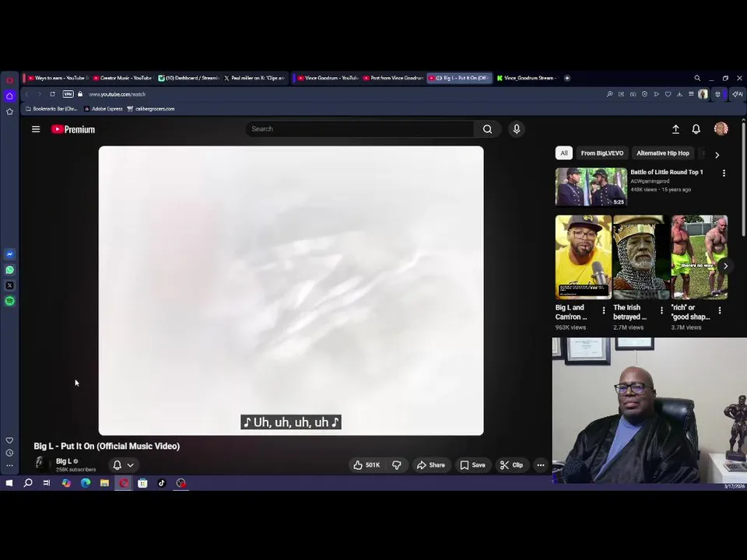747x560 pixels.
Task: Select the All filter chip
Action: (563, 153)
